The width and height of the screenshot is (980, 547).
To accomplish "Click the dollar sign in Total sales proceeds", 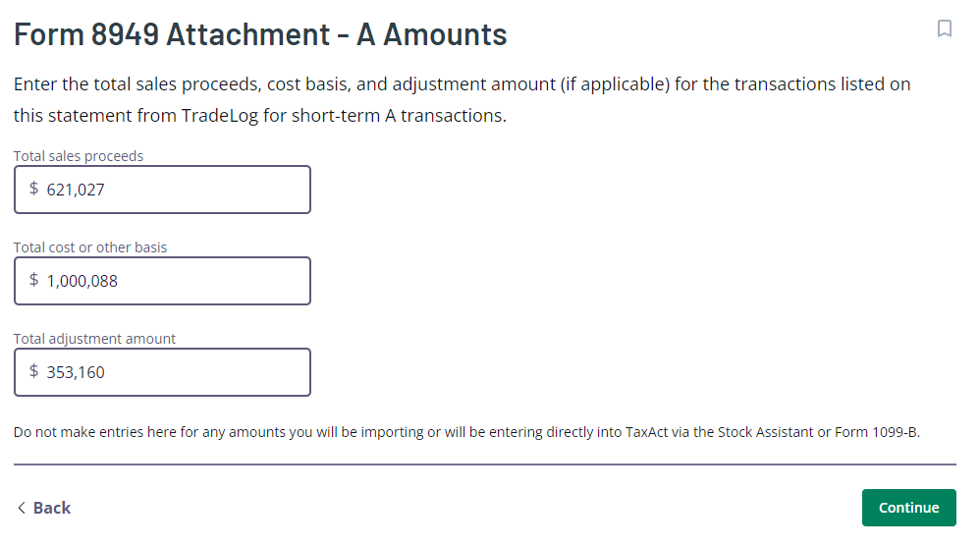I will (33, 189).
